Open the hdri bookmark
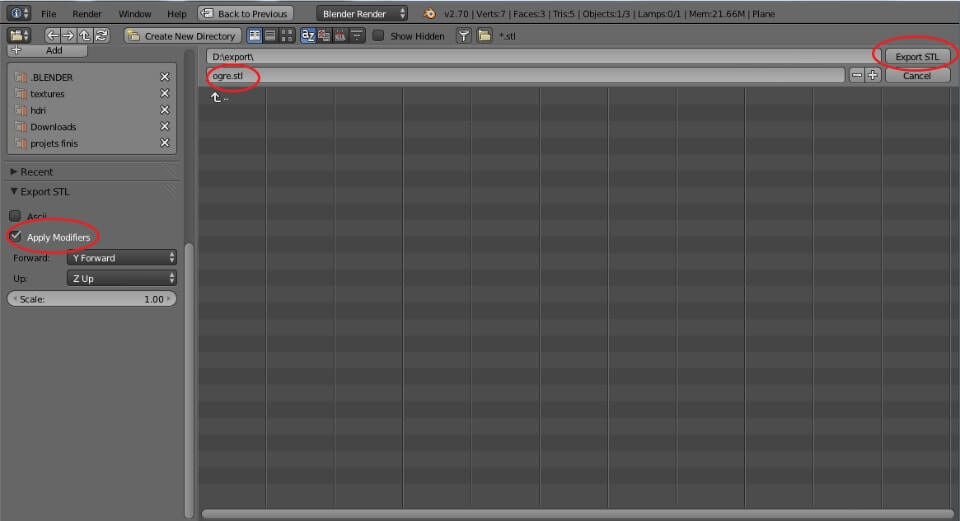Viewport: 960px width, 521px height. click(37, 110)
